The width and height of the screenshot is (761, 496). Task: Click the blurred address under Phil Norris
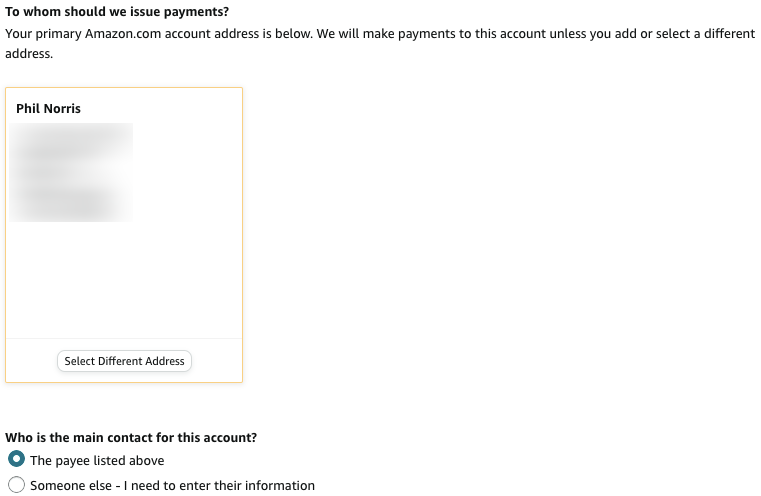[x=70, y=172]
